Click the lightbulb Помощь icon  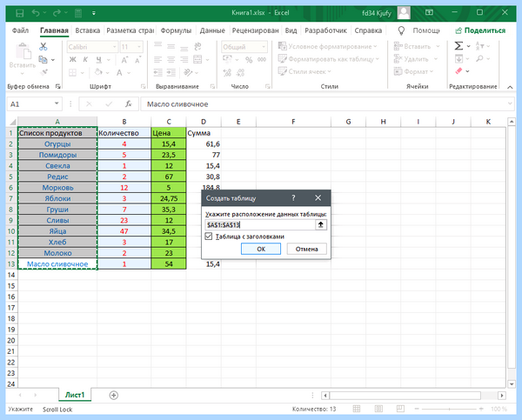click(x=401, y=30)
